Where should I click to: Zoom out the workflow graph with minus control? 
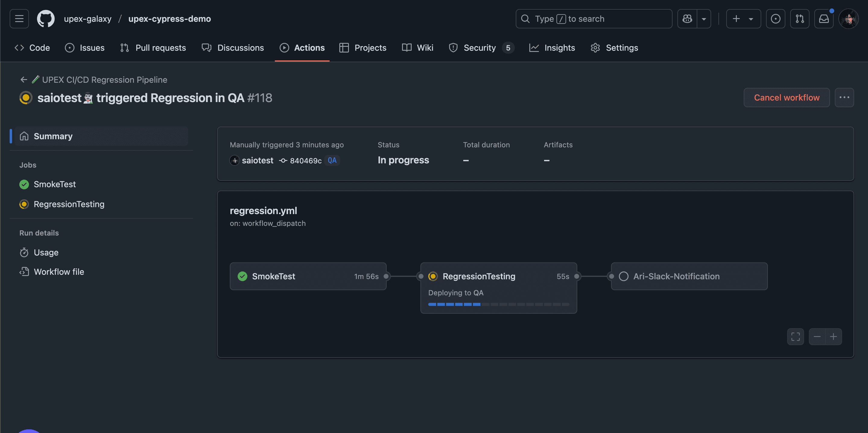click(x=817, y=337)
